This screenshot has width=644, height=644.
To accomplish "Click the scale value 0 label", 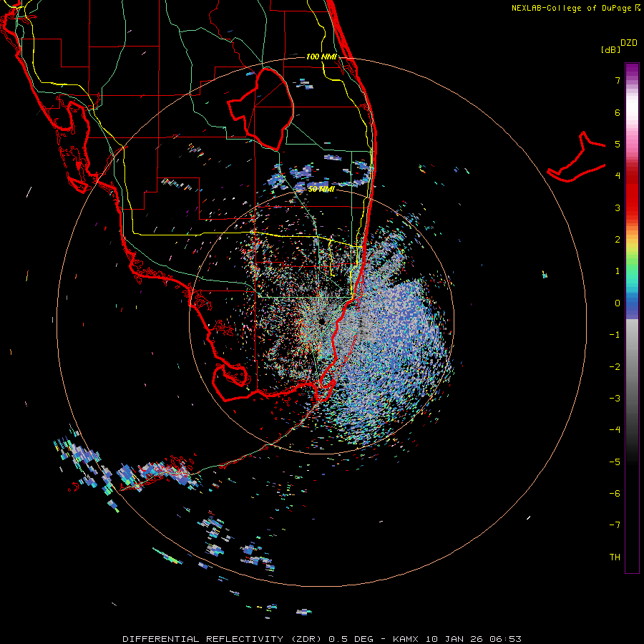I will 618,303.
